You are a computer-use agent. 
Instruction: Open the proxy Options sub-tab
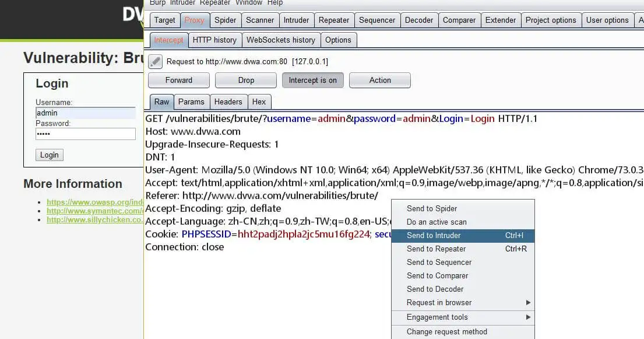[339, 40]
